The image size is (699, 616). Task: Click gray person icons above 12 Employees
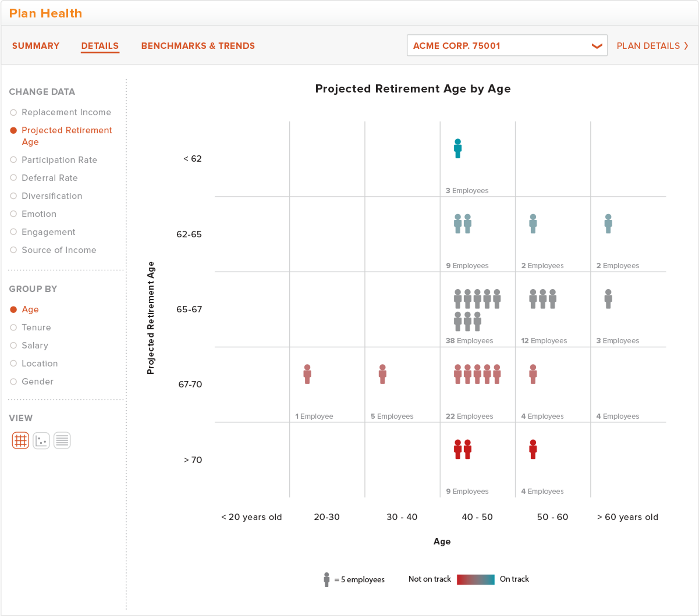click(542, 299)
